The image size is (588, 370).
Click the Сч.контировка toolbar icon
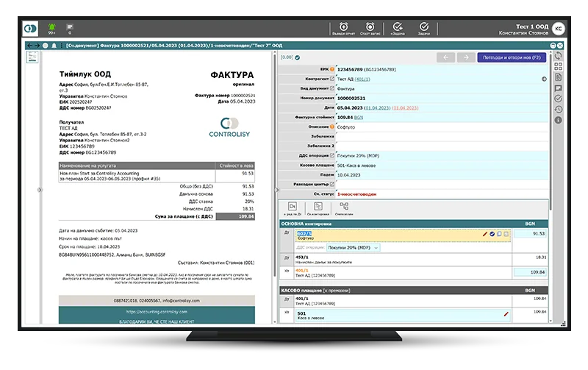coord(318,208)
